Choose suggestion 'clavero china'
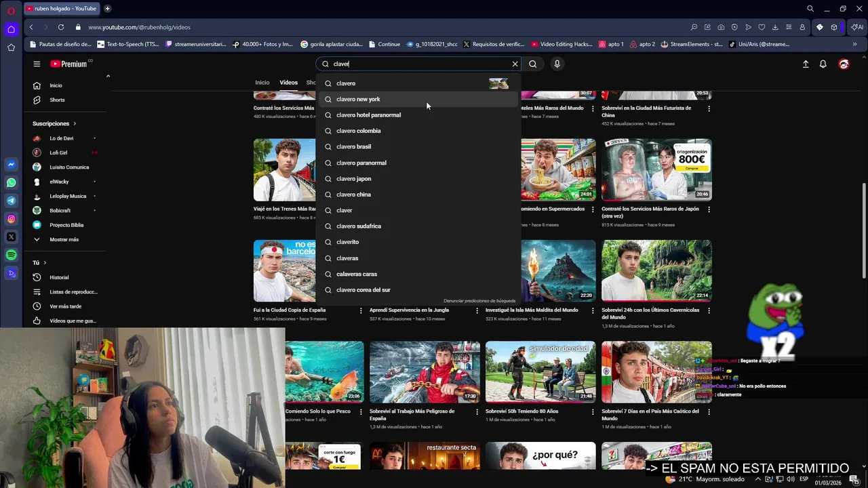The height and width of the screenshot is (488, 868). click(x=418, y=195)
